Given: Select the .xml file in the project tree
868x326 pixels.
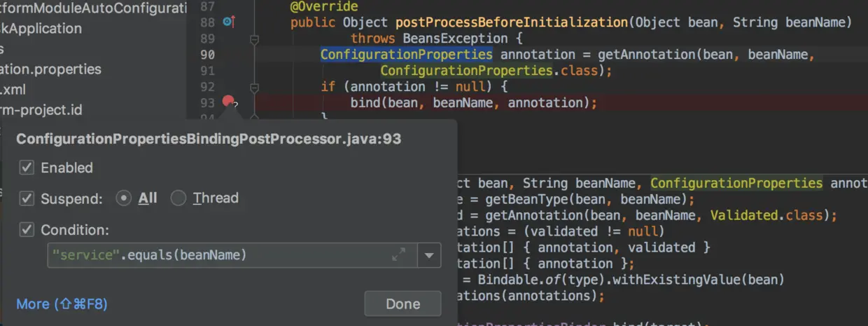Looking at the screenshot, I should coord(13,90).
